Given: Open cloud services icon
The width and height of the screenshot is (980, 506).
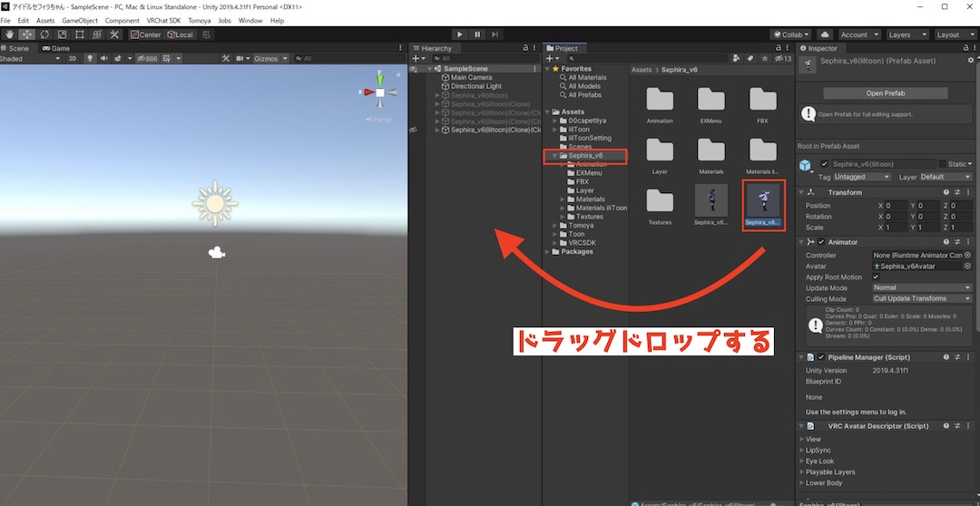Looking at the screenshot, I should point(824,35).
